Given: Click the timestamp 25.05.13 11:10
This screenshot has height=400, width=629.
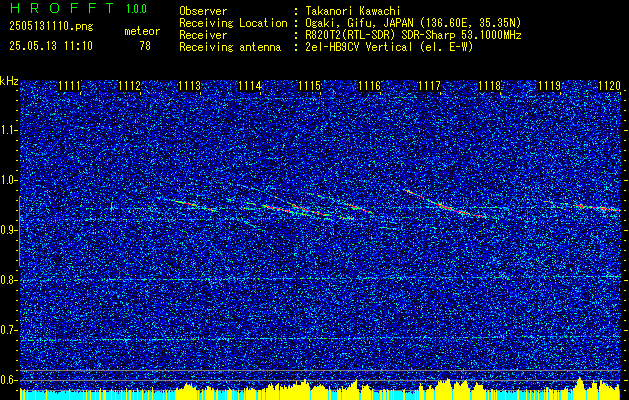Looking at the screenshot, I should 51,46.
